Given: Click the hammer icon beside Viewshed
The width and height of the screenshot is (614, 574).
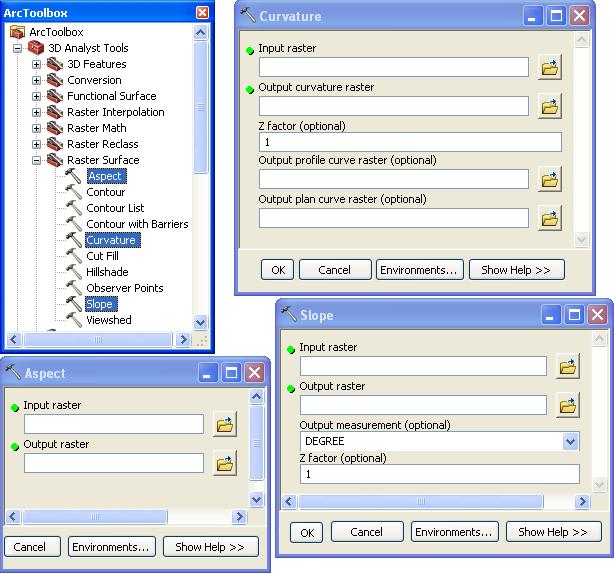Looking at the screenshot, I should pyautogui.click(x=73, y=320).
